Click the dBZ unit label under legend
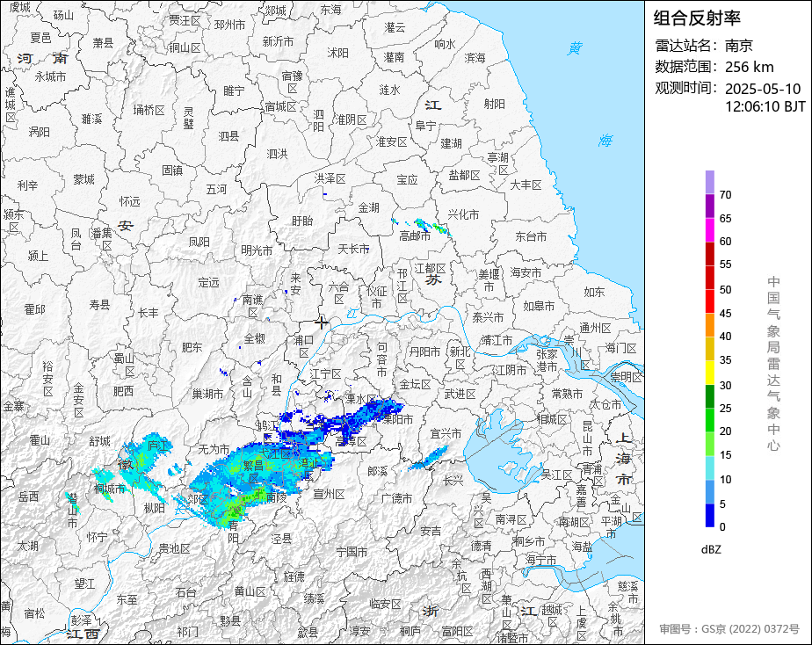Image resolution: width=812 pixels, height=645 pixels. tap(711, 550)
